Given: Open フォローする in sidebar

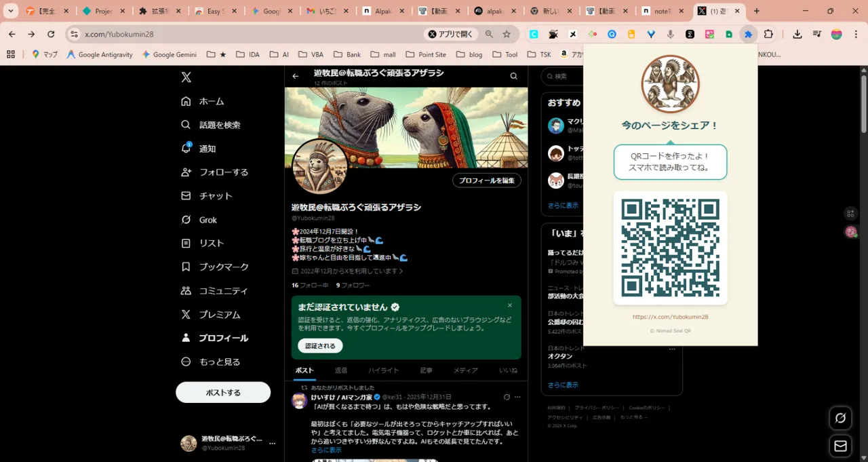Looking at the screenshot, I should 215,172.
